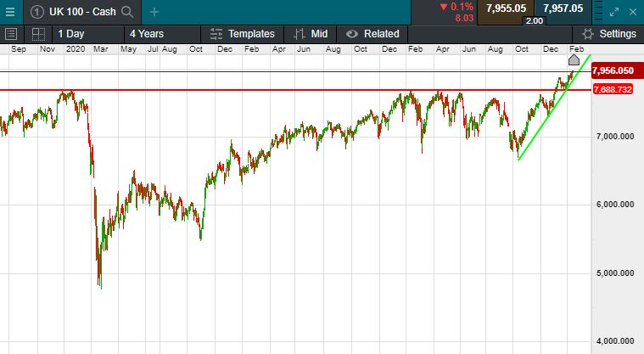Click the 2.00 spread label

coord(535,20)
